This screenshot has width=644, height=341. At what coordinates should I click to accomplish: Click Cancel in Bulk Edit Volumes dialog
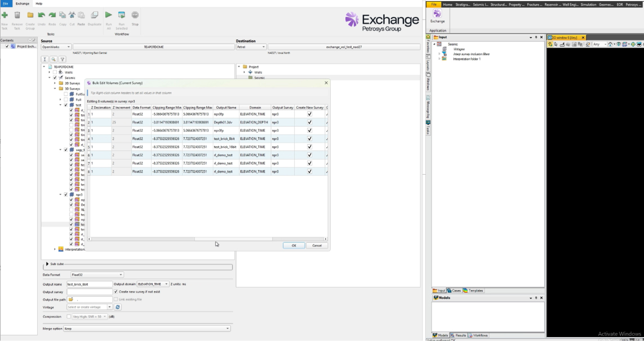(x=316, y=245)
